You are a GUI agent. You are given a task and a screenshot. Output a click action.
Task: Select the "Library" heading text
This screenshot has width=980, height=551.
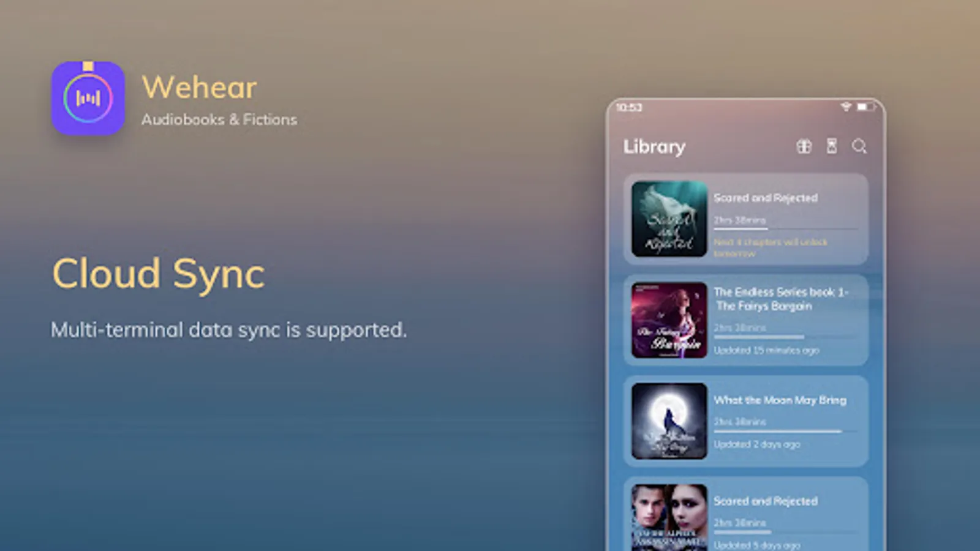[654, 147]
